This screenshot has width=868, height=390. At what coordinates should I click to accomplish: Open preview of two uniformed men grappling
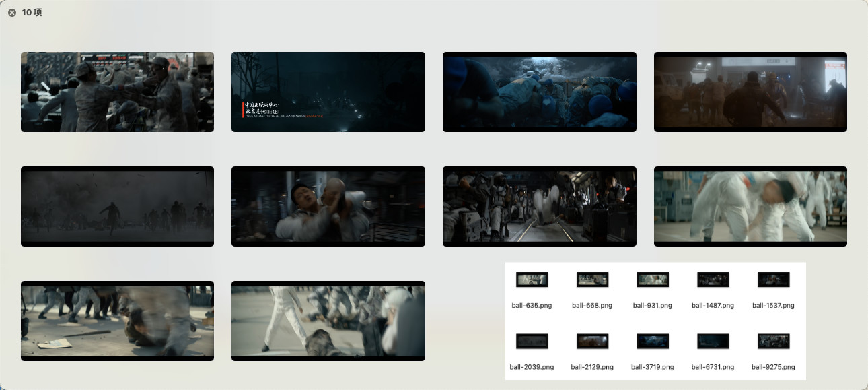tap(117, 92)
